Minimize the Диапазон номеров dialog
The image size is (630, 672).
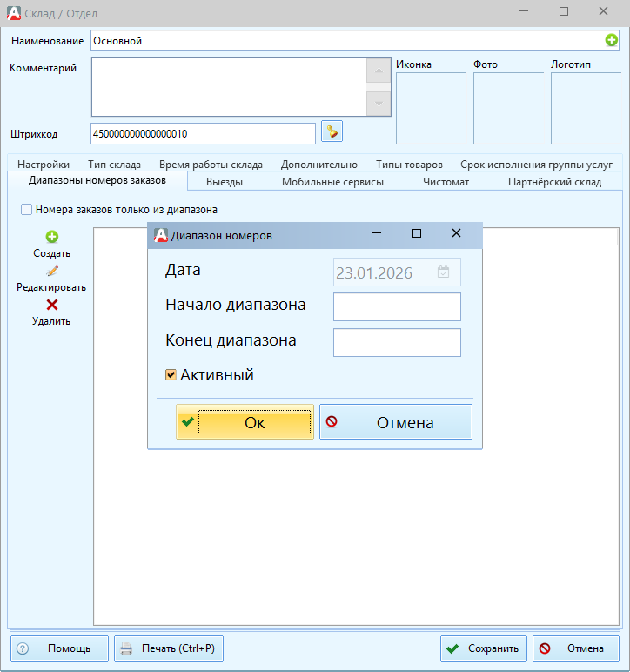[377, 233]
